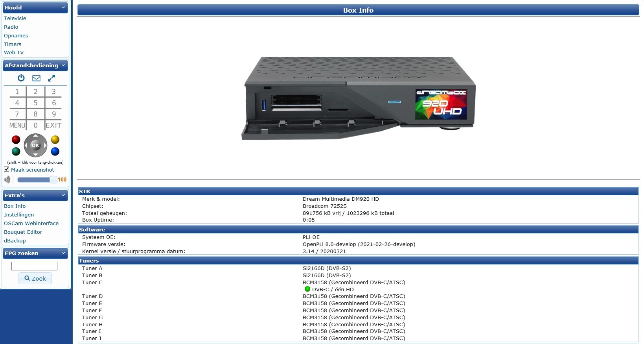The image size is (644, 344).
Task: Open OSCam Webinterface link
Action: click(x=31, y=224)
